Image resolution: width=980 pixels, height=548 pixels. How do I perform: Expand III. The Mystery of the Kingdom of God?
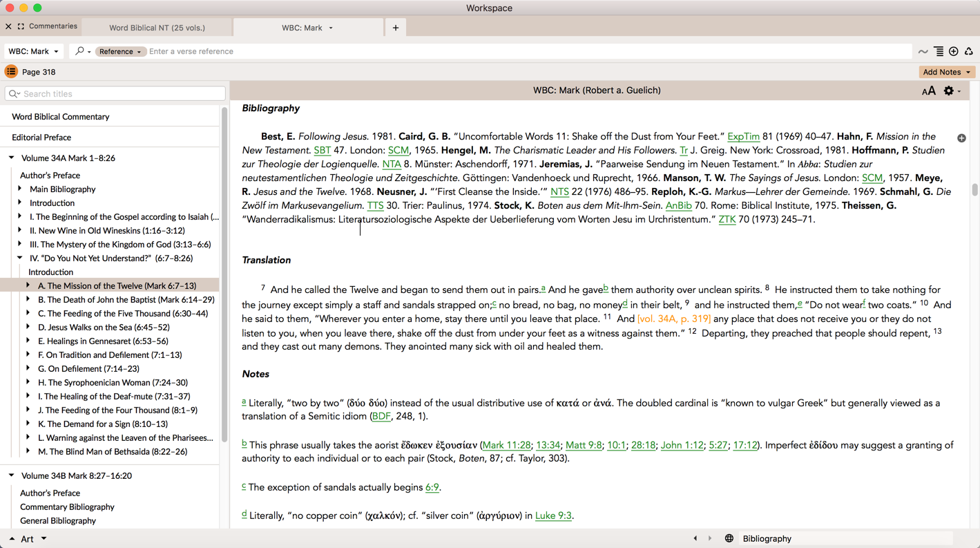coord(20,244)
